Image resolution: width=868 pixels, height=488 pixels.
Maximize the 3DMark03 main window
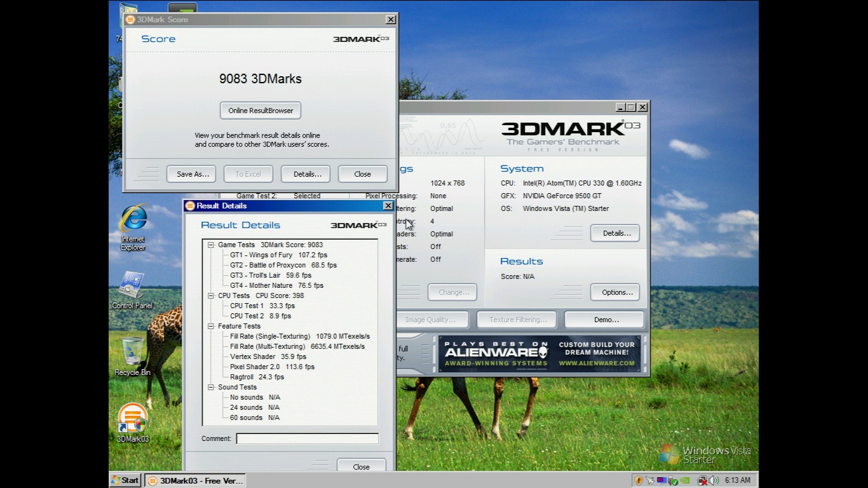pos(632,107)
